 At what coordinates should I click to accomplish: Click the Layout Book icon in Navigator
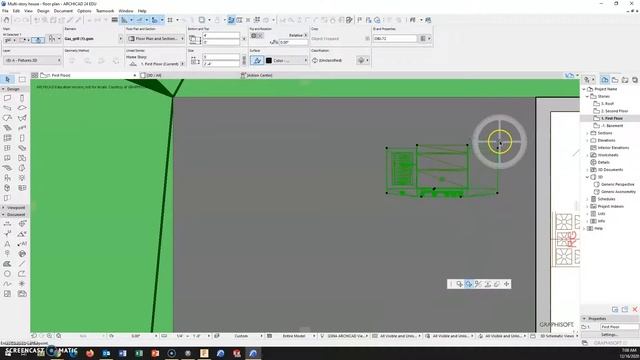625,80
